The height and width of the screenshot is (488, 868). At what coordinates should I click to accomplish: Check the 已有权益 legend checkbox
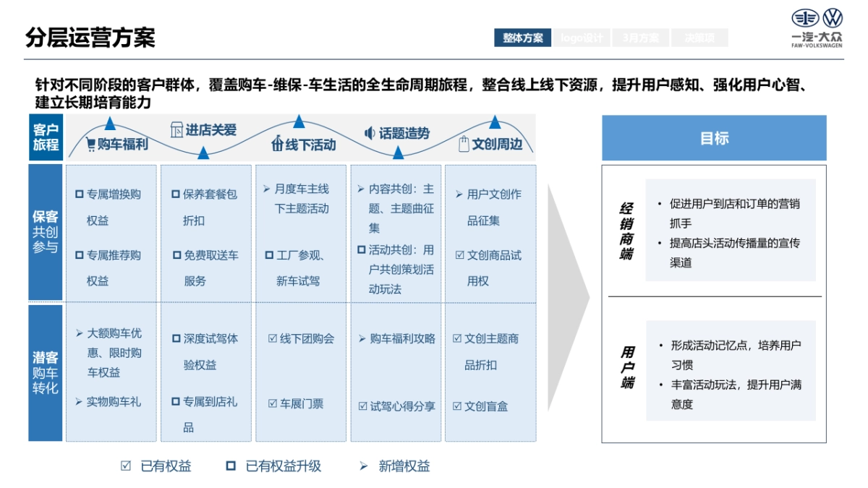pyautogui.click(x=124, y=466)
